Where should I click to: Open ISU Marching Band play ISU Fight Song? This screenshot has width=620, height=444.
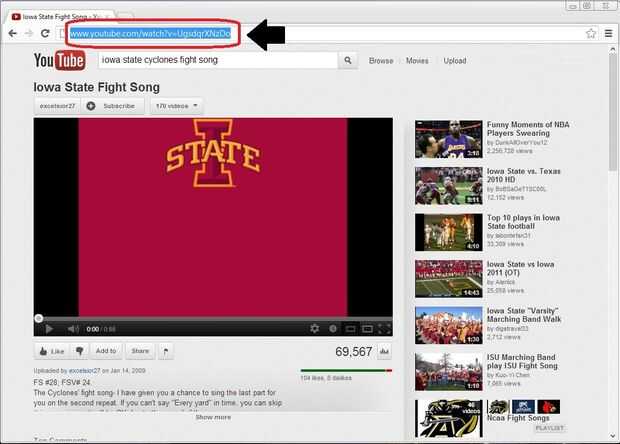(522, 361)
